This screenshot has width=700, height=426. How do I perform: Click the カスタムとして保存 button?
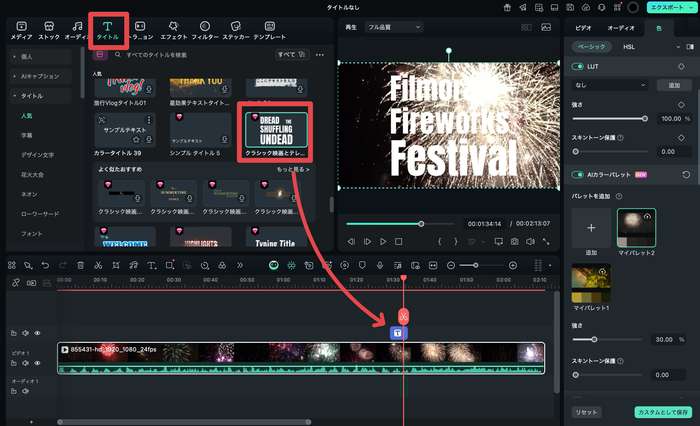(x=663, y=412)
